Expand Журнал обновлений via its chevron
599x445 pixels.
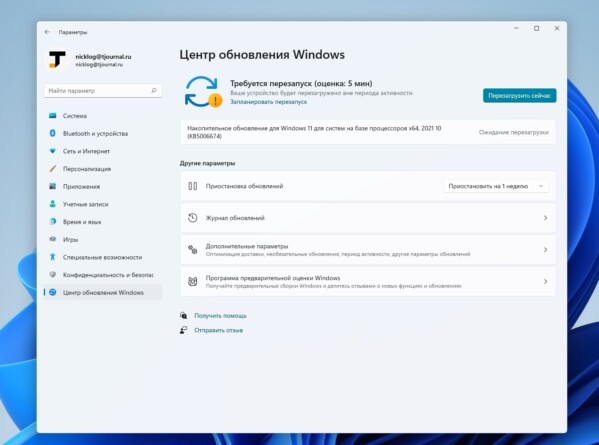pos(546,218)
